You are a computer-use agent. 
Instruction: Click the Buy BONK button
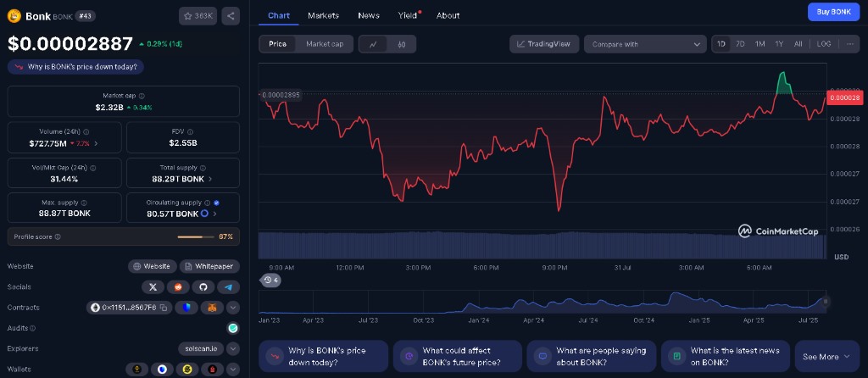pyautogui.click(x=832, y=12)
